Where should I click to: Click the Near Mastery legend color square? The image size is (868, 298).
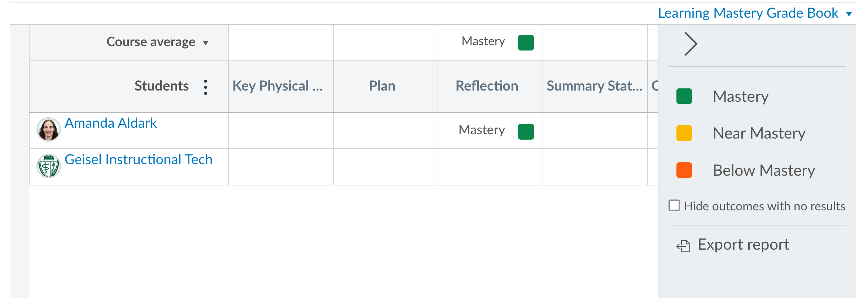tap(684, 133)
